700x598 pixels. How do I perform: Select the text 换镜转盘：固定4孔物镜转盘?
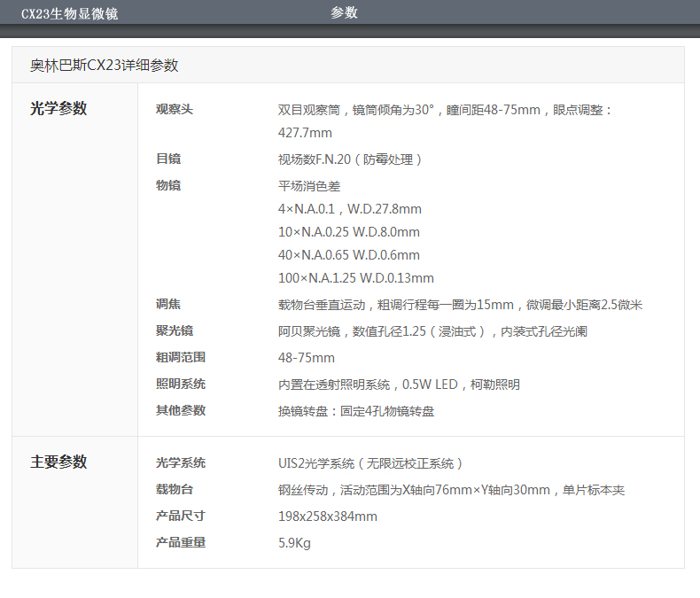tap(356, 411)
